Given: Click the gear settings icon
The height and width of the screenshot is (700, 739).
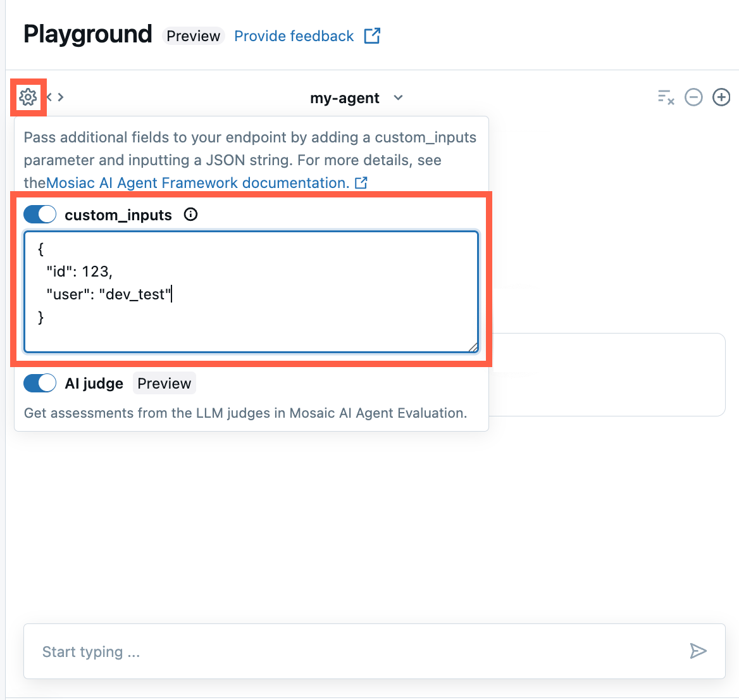Looking at the screenshot, I should [28, 97].
